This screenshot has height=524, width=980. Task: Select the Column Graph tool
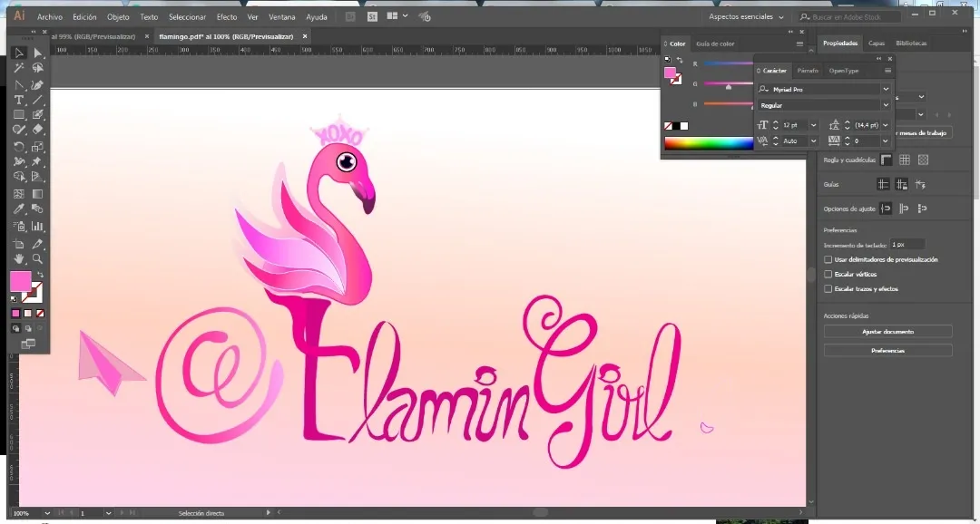[x=37, y=226]
